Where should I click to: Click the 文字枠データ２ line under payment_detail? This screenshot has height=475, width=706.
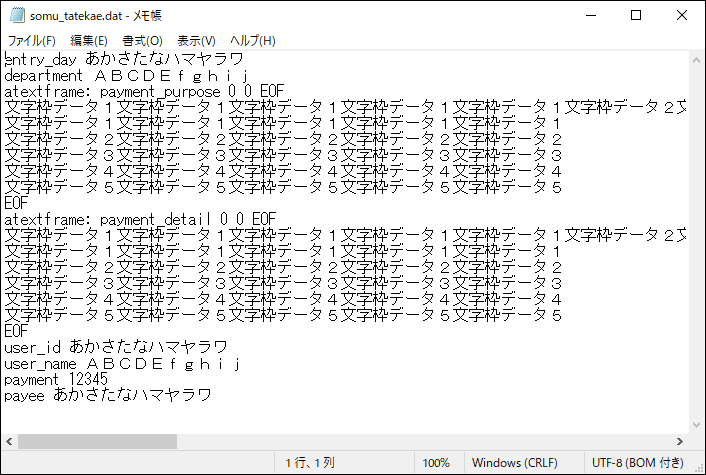click(x=283, y=267)
